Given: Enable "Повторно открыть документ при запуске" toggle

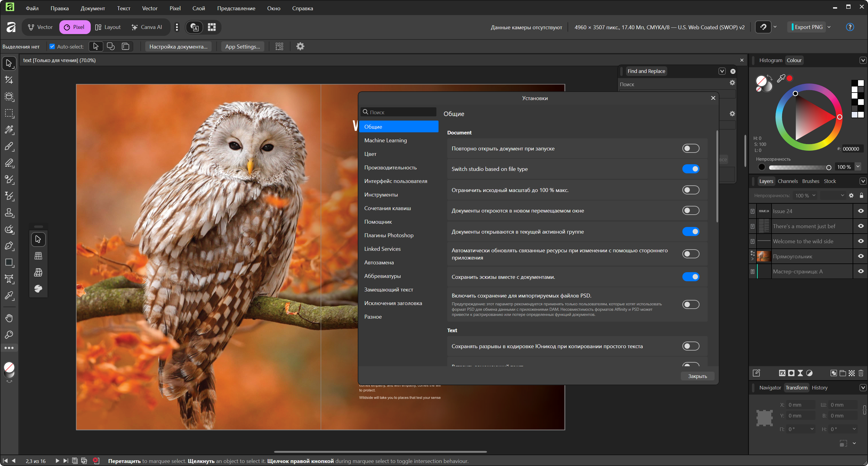Looking at the screenshot, I should click(690, 148).
